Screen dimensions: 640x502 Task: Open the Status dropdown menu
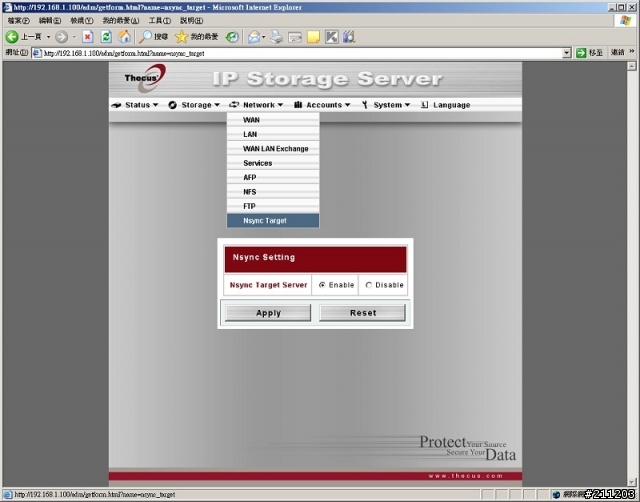(135, 105)
